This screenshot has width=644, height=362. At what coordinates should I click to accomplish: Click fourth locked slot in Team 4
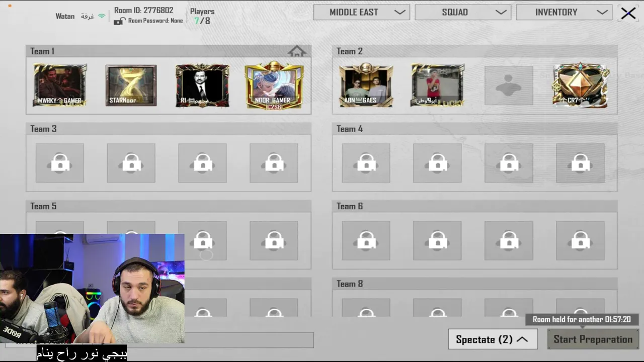click(x=580, y=163)
